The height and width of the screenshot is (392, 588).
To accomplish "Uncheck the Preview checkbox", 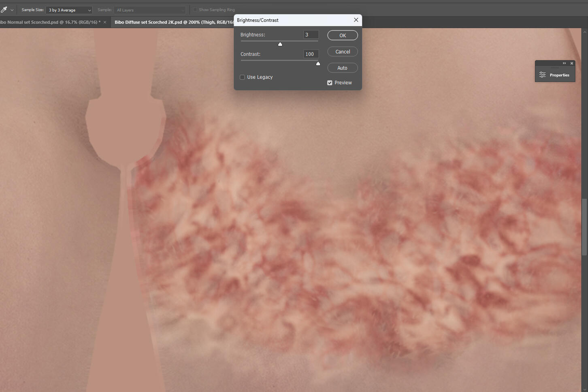I will [330, 83].
